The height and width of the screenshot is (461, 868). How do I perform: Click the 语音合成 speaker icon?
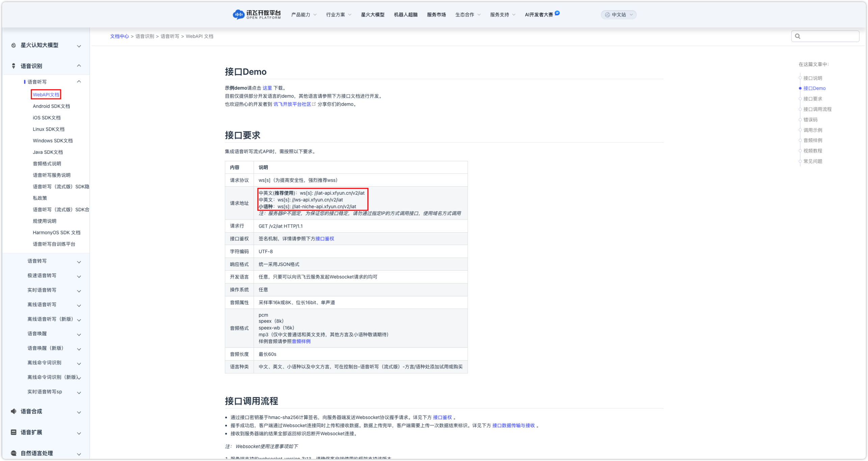13,411
